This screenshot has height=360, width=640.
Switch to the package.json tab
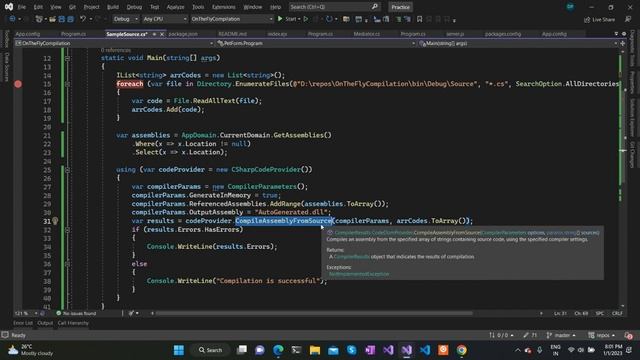(x=183, y=34)
